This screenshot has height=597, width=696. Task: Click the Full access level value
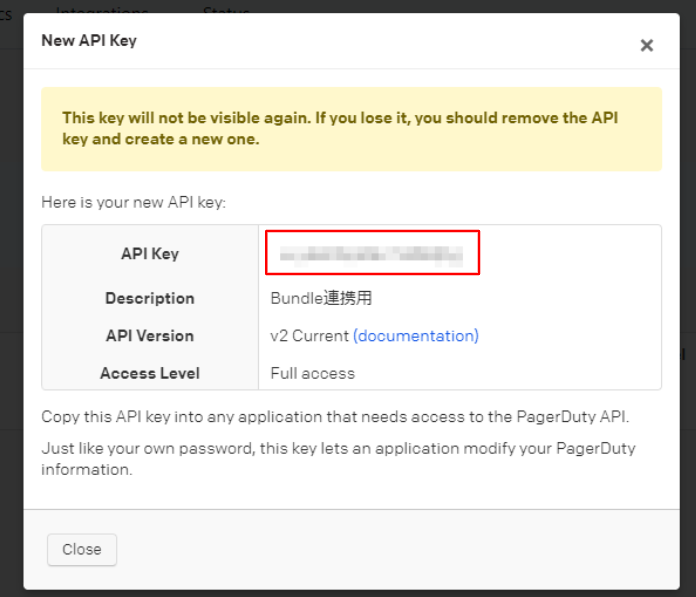[312, 373]
